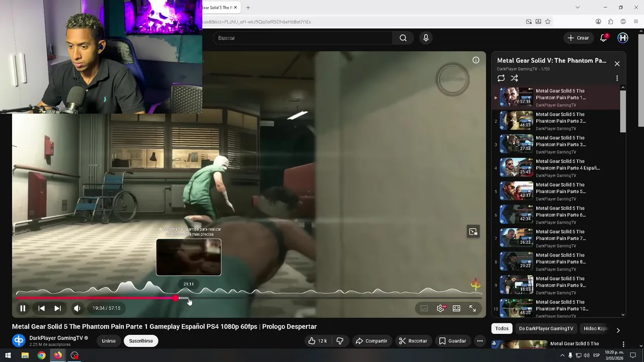Open a new browser tab

point(248,8)
